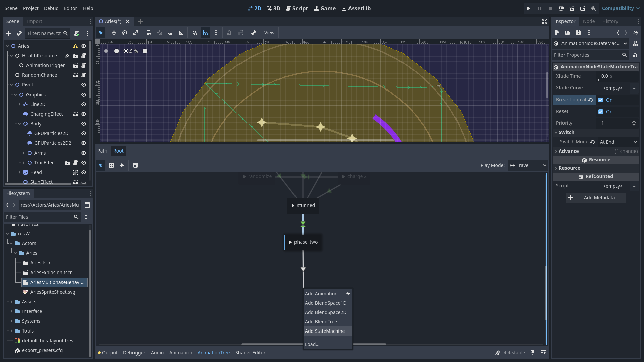Uncheck the Break Loop at End checkbox
Viewport: 644px width, 362px height.
coord(601,100)
